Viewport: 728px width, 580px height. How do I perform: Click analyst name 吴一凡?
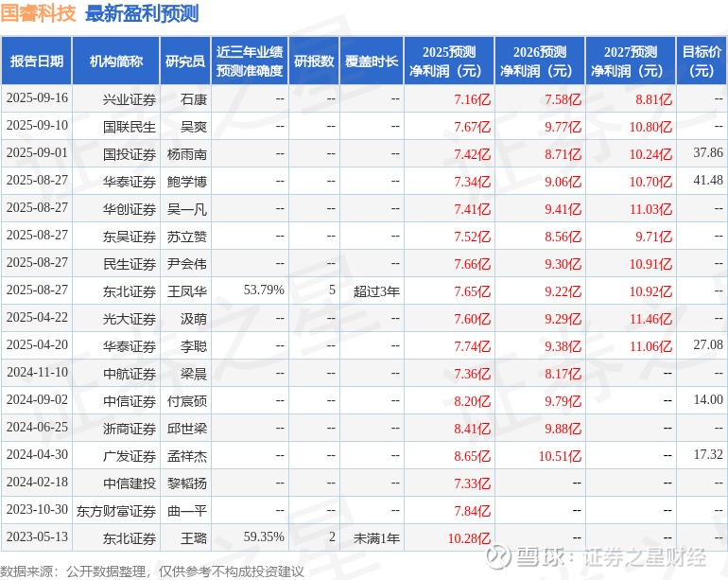point(186,209)
